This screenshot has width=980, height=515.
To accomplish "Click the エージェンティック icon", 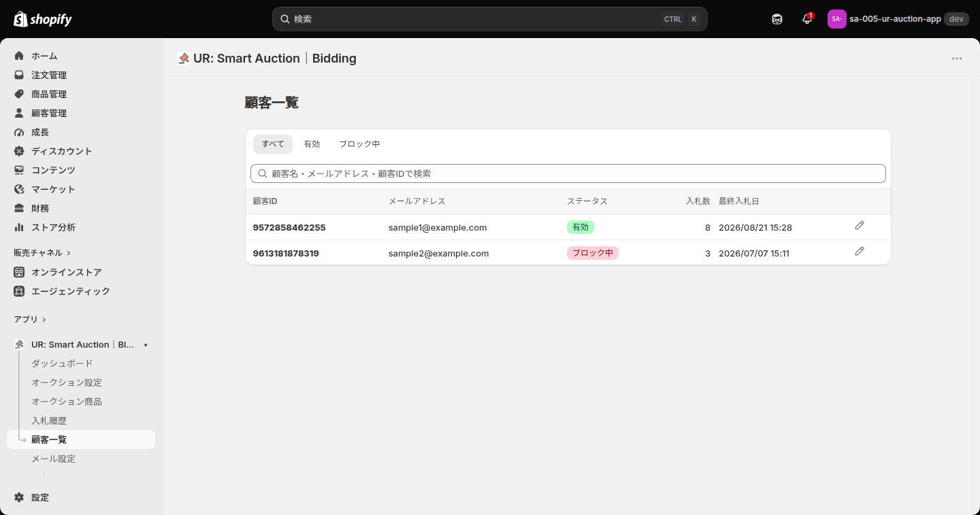I will (19, 291).
